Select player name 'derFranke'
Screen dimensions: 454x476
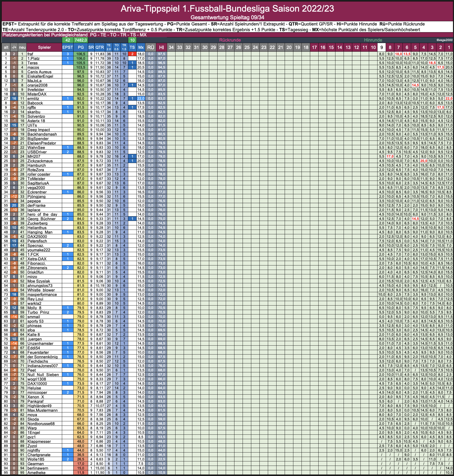(36, 205)
